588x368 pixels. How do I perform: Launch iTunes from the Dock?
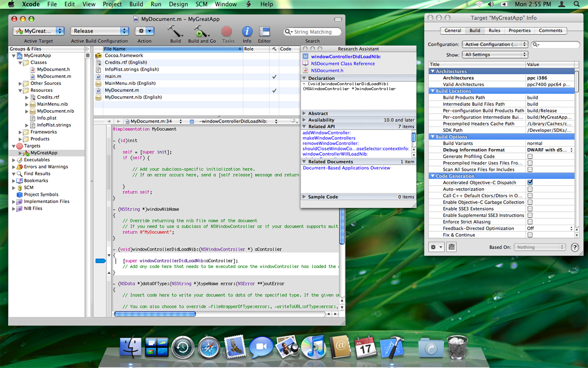coord(314,347)
